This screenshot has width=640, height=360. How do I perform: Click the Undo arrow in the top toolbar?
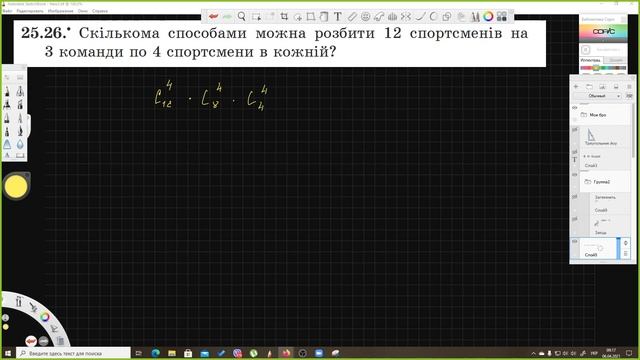click(213, 17)
